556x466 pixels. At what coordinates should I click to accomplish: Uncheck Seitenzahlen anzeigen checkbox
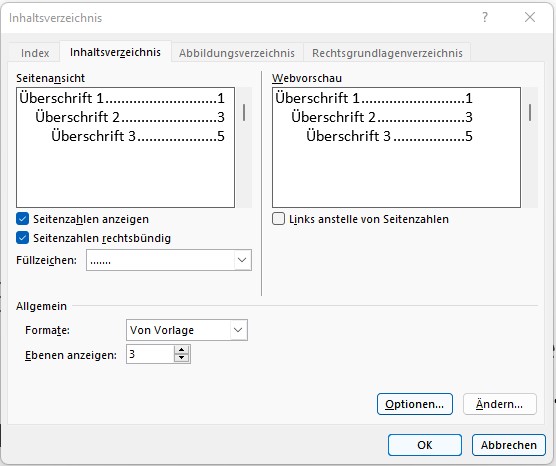(22, 219)
